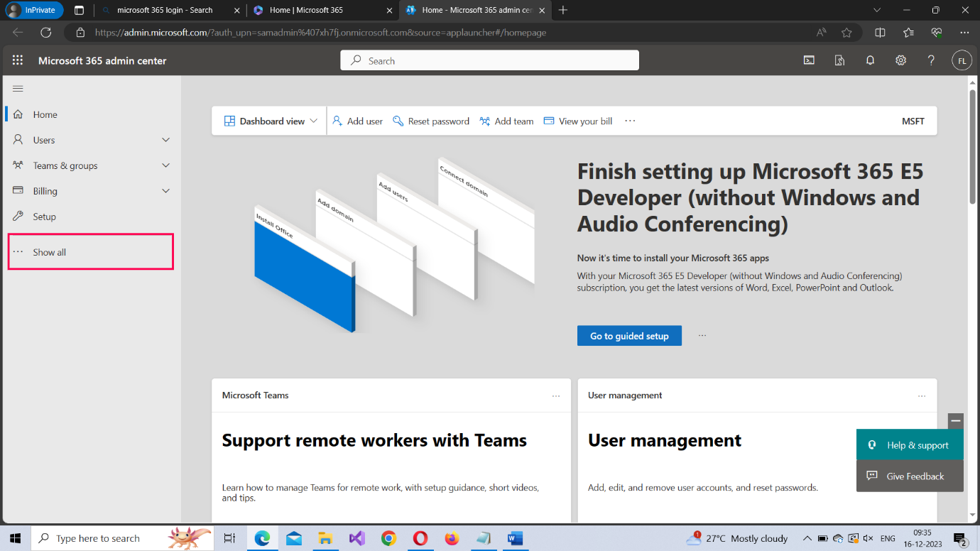The height and width of the screenshot is (551, 980).
Task: Open Task View on taskbar
Action: pyautogui.click(x=229, y=538)
